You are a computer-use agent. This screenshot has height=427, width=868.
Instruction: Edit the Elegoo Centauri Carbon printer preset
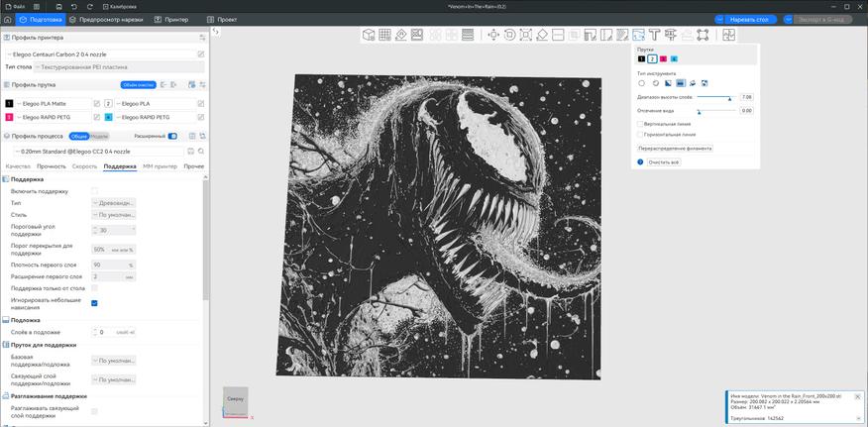(x=201, y=54)
